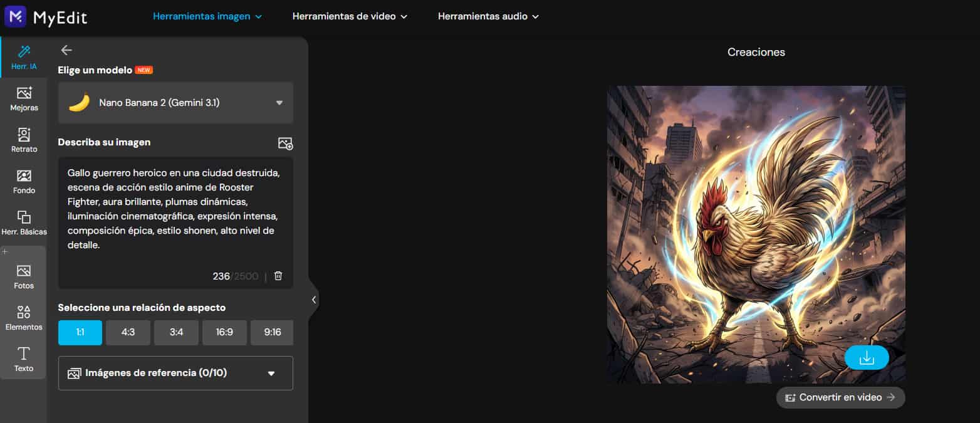Click the Creaciones heading

point(756,52)
